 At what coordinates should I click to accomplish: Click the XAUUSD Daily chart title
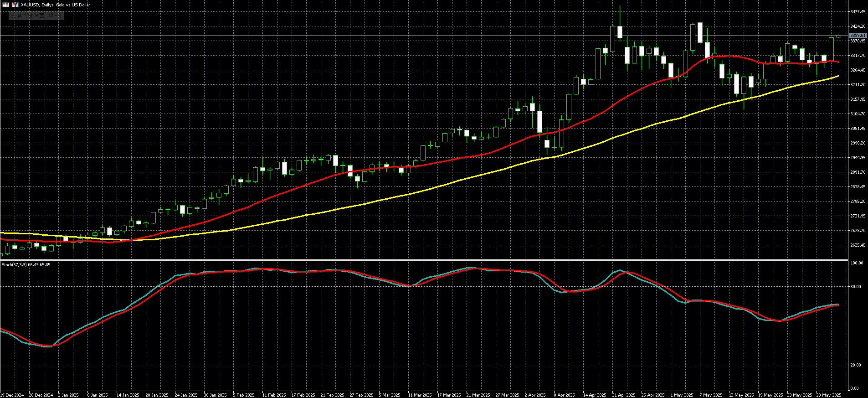tap(56, 5)
